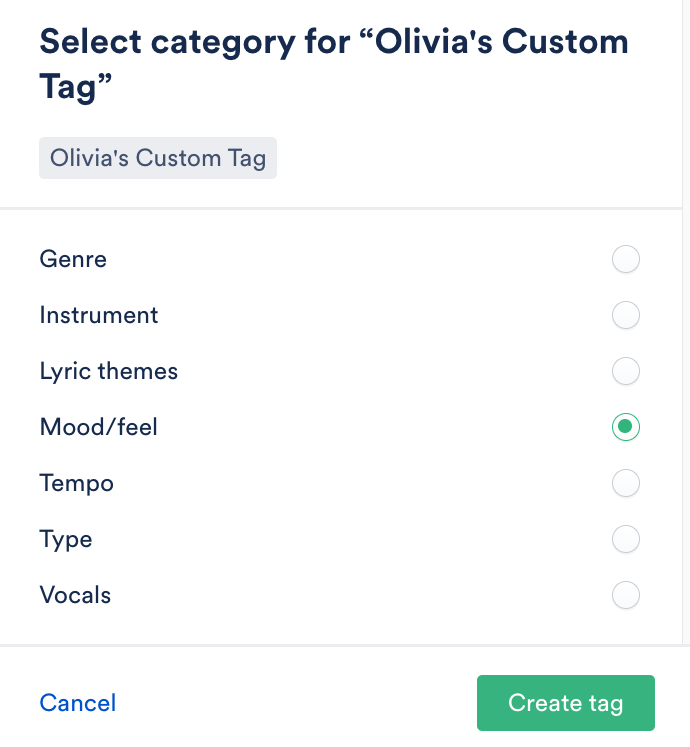
Task: Choose the Type radio button
Action: (x=626, y=540)
